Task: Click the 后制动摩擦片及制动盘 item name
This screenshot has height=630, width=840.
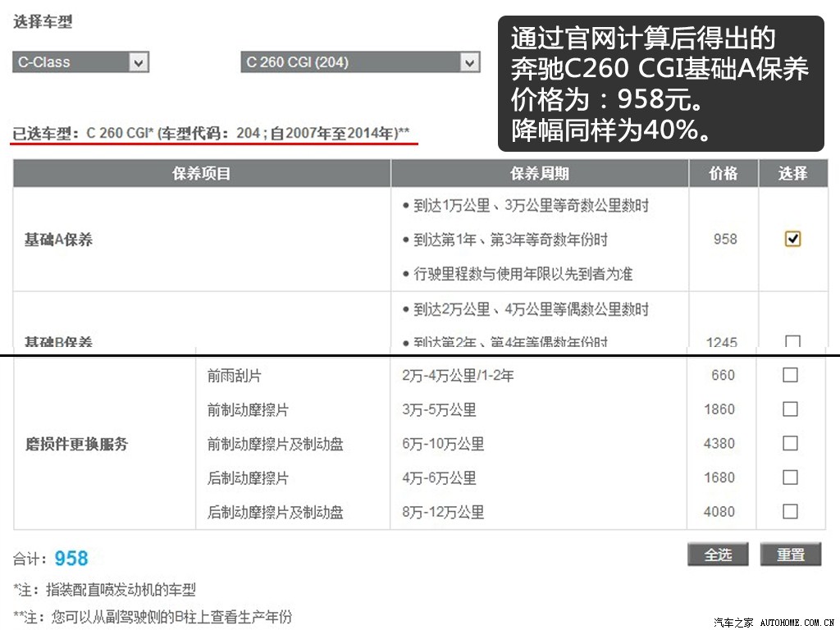Action: pos(276,512)
